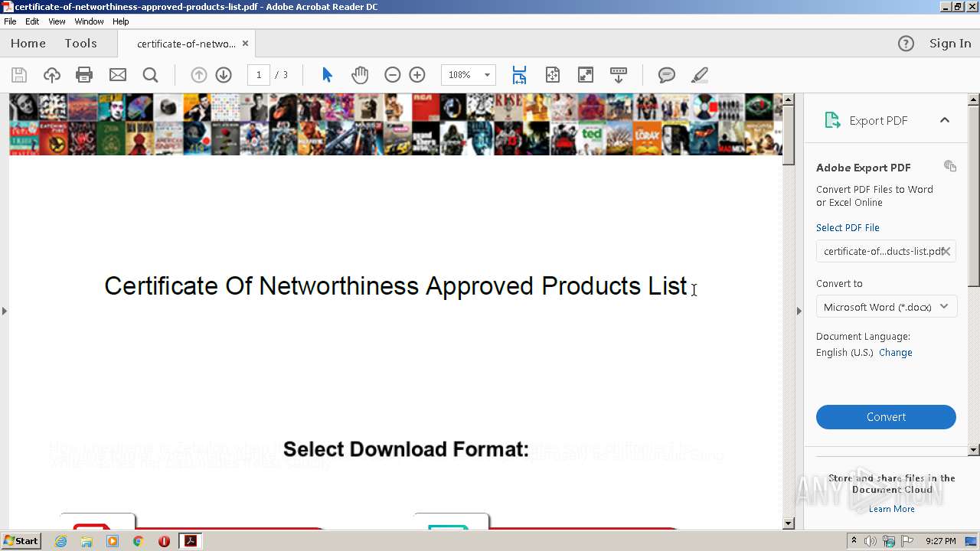Click document scrollbar down arrow
The height and width of the screenshot is (551, 980).
click(x=789, y=523)
